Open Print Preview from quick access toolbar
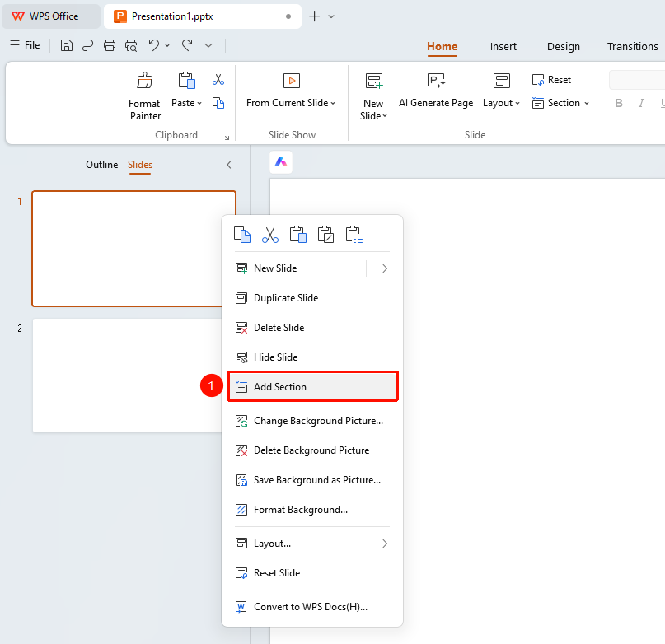665x644 pixels. (131, 45)
